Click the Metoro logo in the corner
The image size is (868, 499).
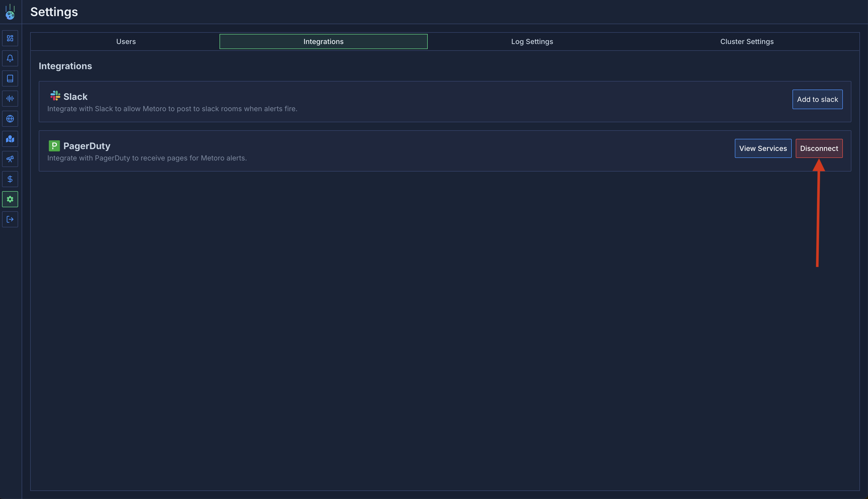coord(10,11)
